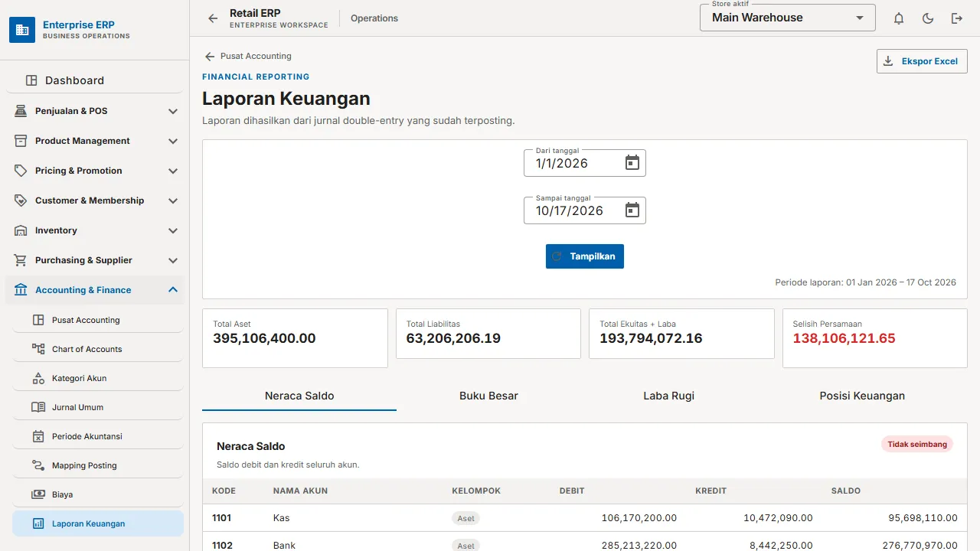Select the Posisi Keuangan tab
The width and height of the screenshot is (980, 551).
click(x=862, y=396)
